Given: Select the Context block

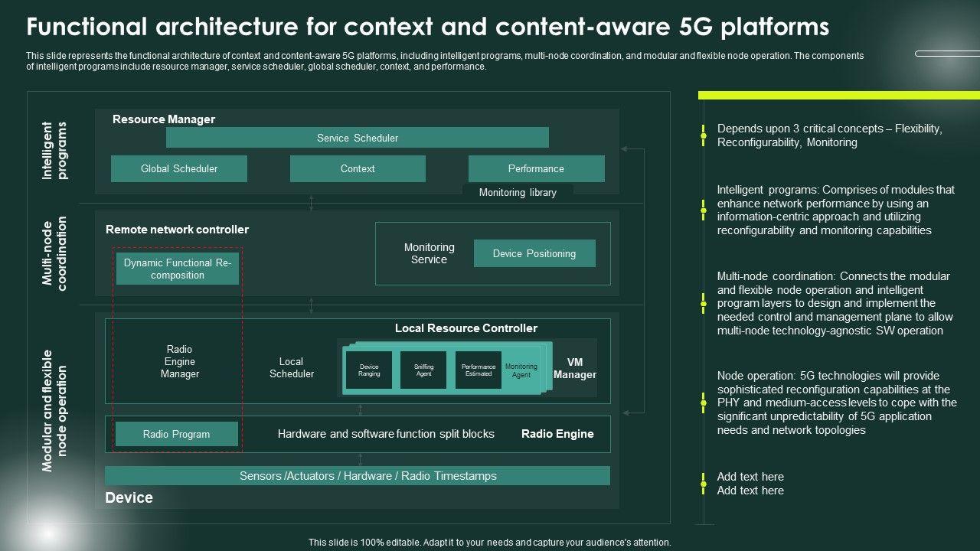Looking at the screenshot, I should click(x=358, y=168).
